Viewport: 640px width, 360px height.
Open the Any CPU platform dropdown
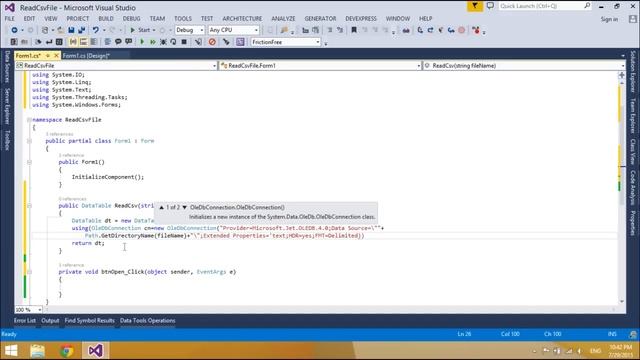[233, 30]
